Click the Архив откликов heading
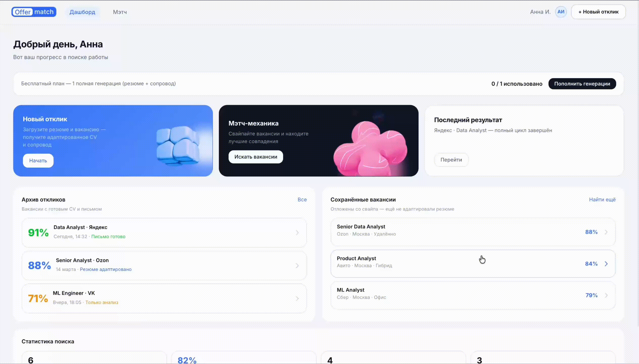This screenshot has height=364, width=639. click(x=43, y=200)
